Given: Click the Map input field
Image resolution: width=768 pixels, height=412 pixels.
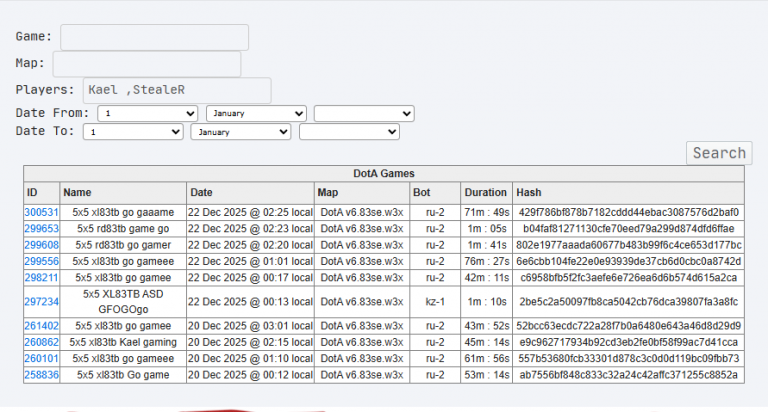Looking at the screenshot, I should pos(147,64).
